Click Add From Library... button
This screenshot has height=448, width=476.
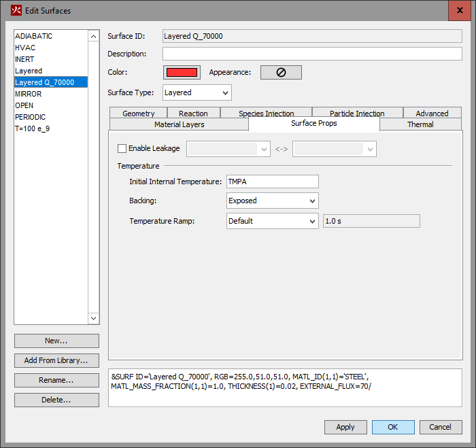click(56, 360)
